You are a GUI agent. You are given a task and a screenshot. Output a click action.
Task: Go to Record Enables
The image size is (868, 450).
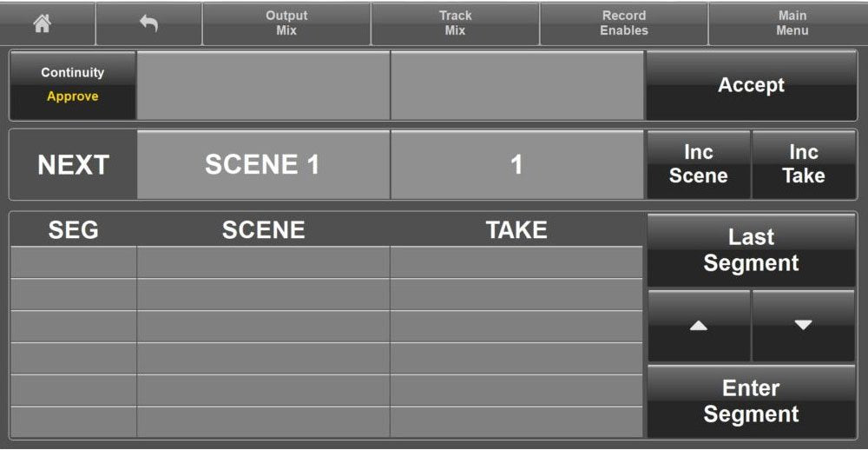pyautogui.click(x=623, y=23)
